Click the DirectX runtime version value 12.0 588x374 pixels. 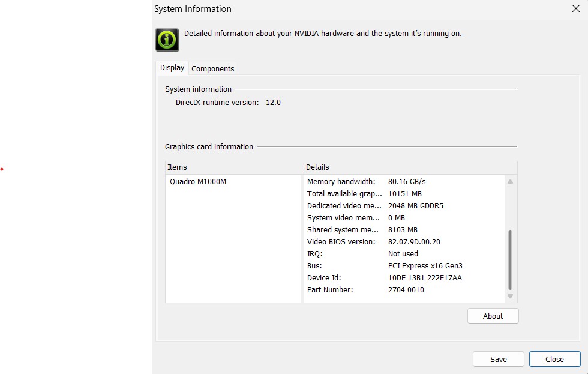[273, 103]
